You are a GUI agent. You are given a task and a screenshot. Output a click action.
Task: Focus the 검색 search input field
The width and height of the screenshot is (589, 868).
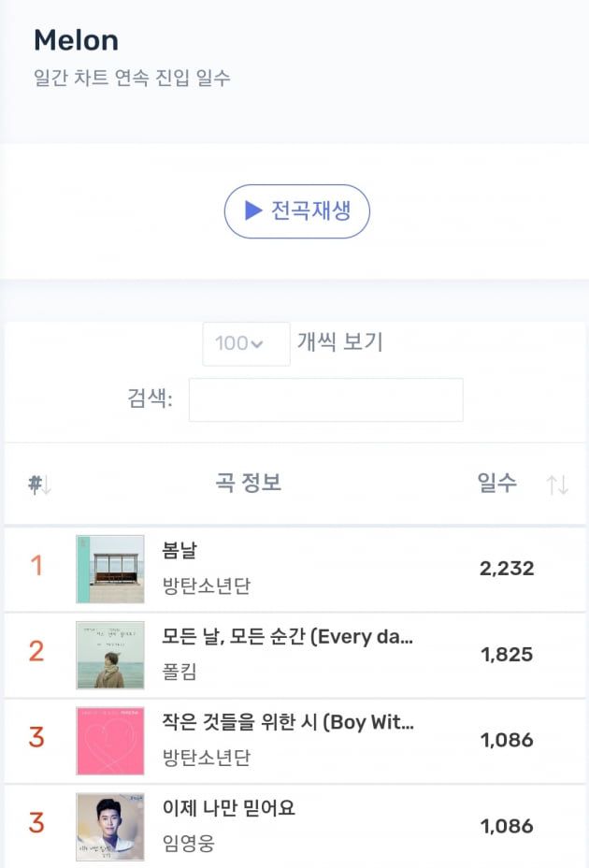point(325,400)
